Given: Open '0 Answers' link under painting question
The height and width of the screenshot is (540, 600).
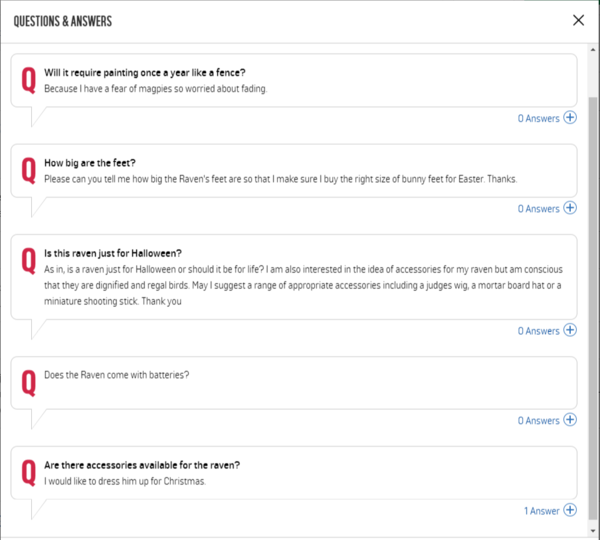Looking at the screenshot, I should click(x=538, y=118).
